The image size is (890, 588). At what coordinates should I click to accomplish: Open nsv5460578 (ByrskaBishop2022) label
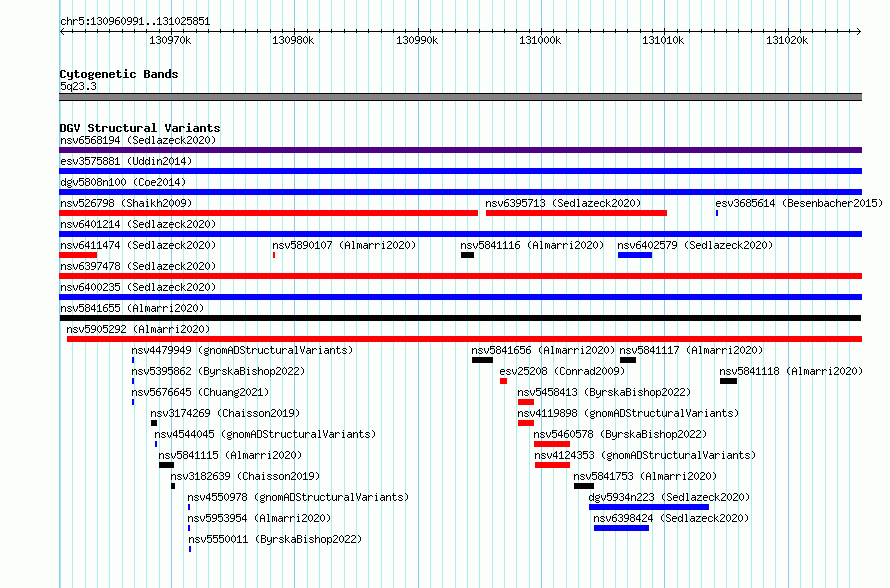pos(620,434)
